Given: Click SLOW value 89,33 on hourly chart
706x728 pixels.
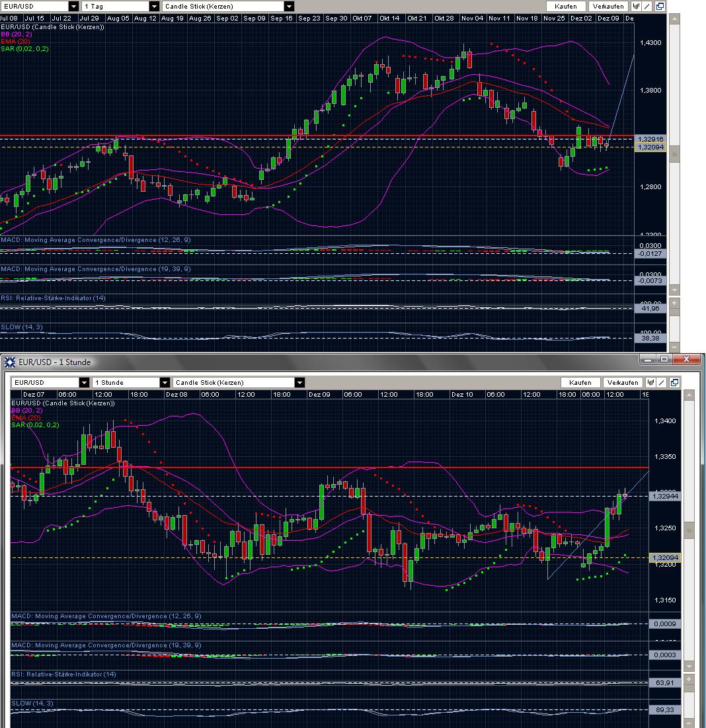Looking at the screenshot, I should click(665, 710).
